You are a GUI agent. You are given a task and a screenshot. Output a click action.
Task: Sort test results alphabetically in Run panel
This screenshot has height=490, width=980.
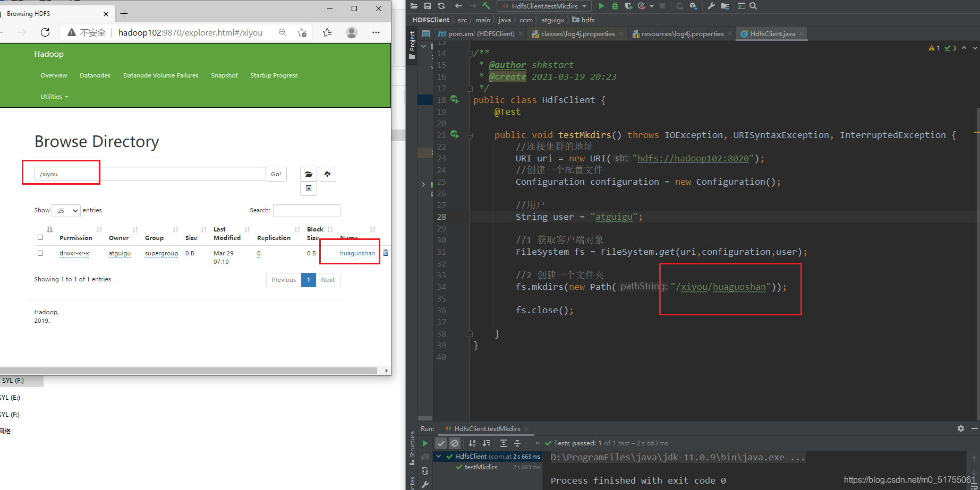[472, 443]
